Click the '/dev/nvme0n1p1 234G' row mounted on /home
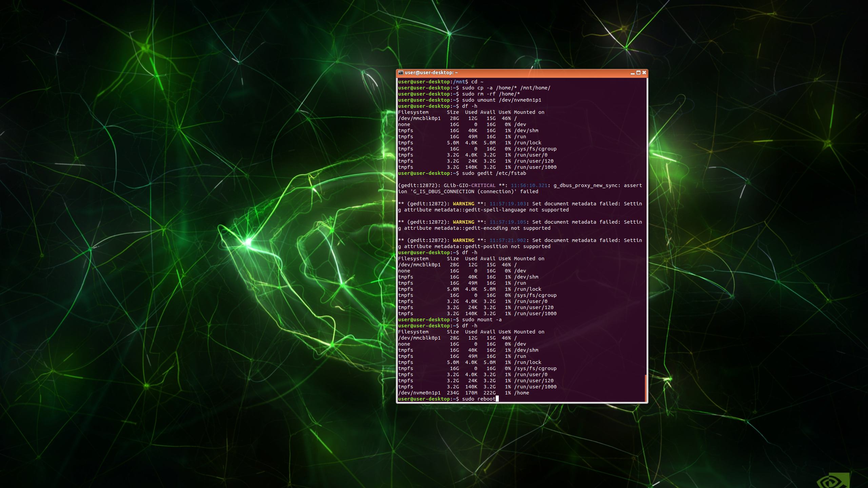Image resolution: width=868 pixels, height=488 pixels. pos(463,393)
